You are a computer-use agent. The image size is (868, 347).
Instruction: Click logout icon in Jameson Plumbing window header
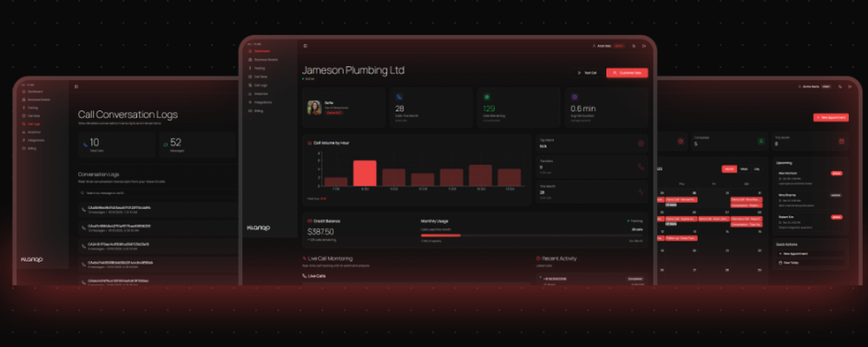point(644,46)
